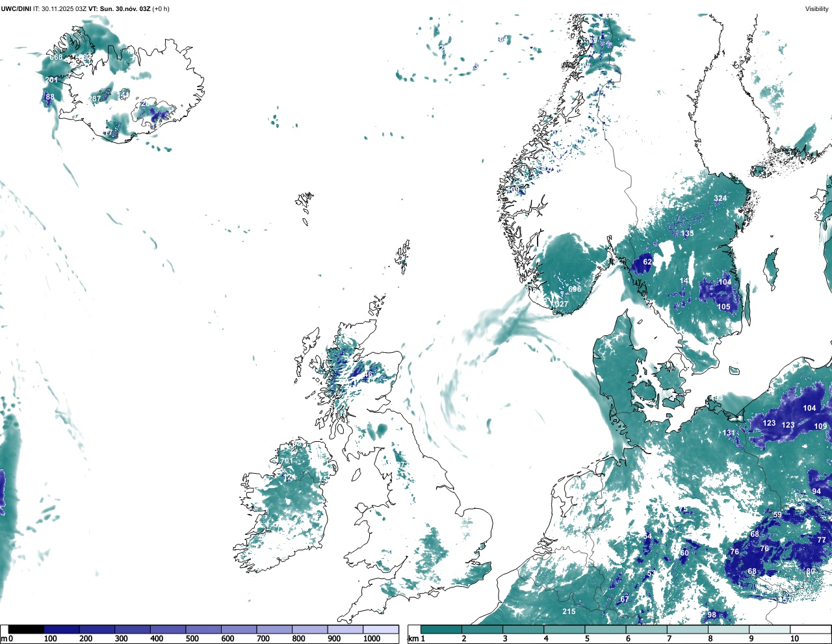Click the '327' value on Norway's south coast
Screen dimensions: 832x644
[561, 303]
